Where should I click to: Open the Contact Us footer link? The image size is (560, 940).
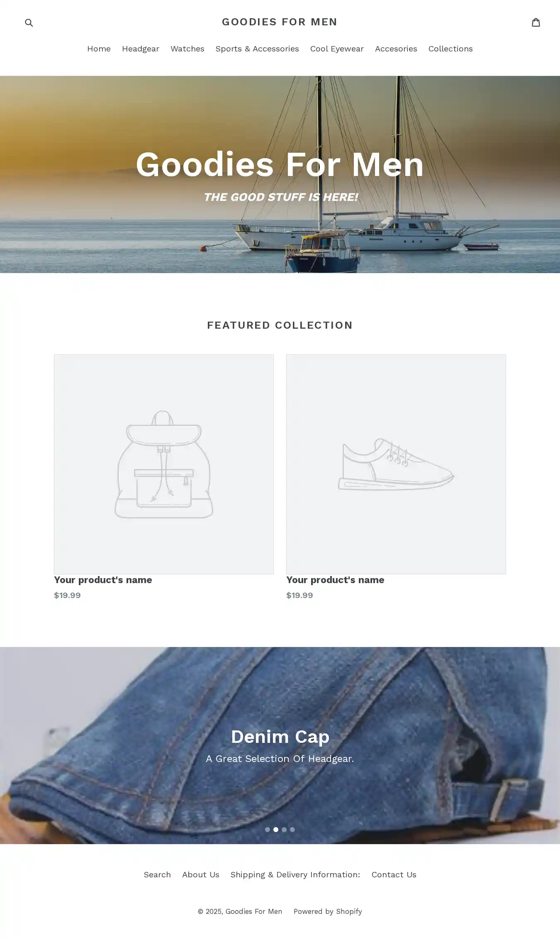394,874
